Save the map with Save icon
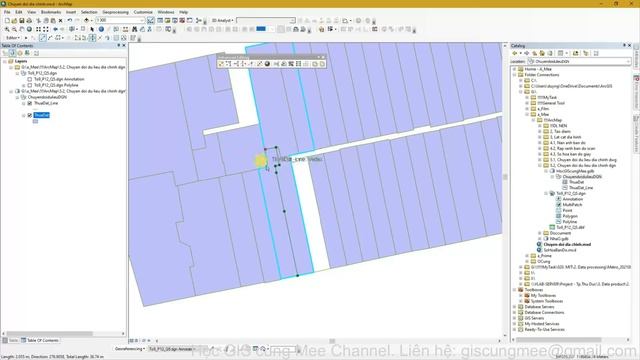Viewport: 640px width, 360px height. pos(22,20)
